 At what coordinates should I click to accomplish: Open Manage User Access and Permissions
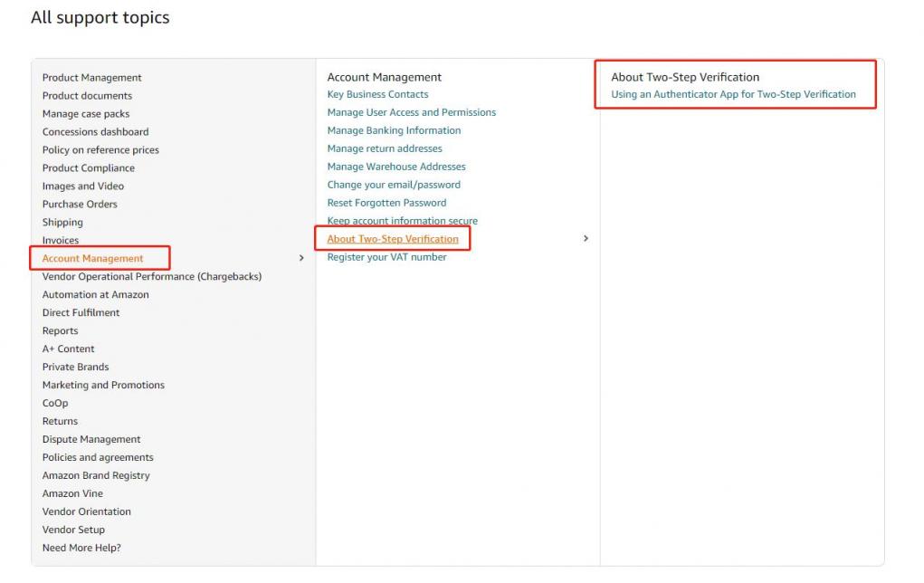coord(411,112)
